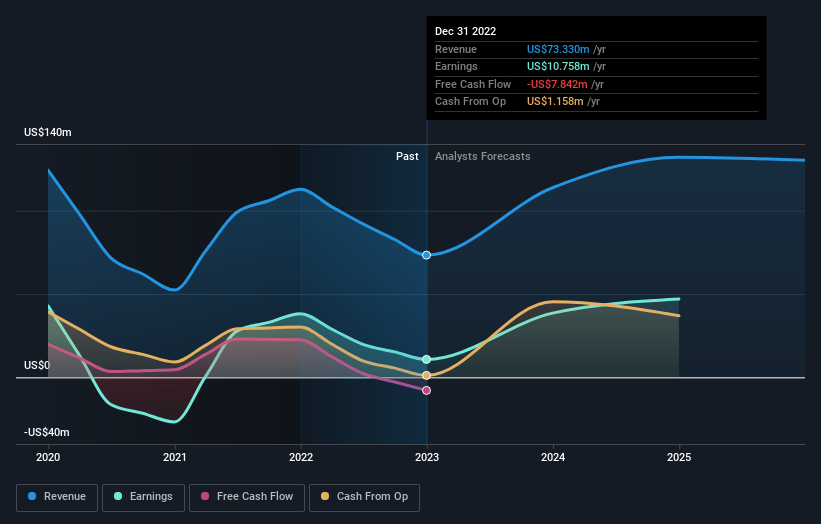Click the 2022 x-axis label
The width and height of the screenshot is (821, 524).
tap(301, 458)
